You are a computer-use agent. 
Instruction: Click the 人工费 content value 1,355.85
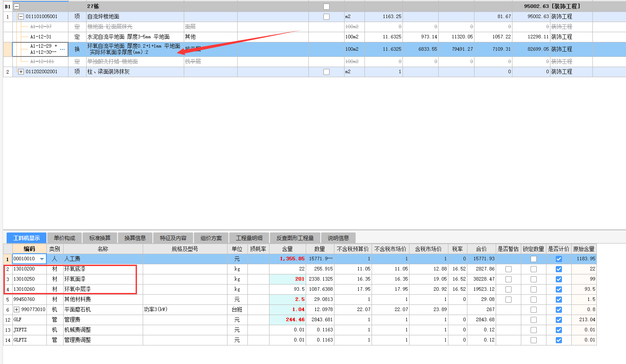pos(287,259)
